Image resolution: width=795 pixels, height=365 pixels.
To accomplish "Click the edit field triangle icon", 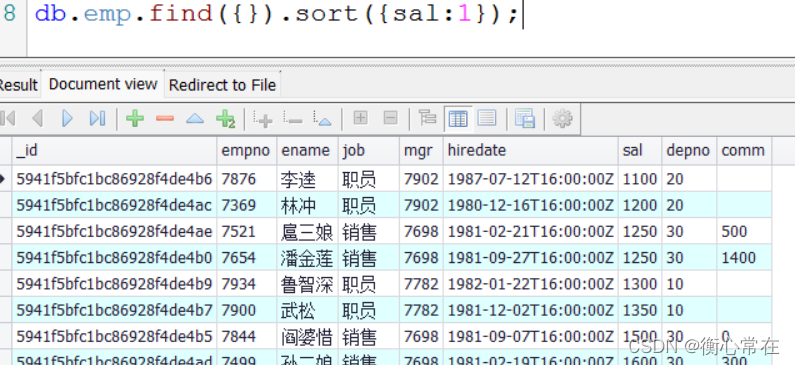I will coord(322,119).
